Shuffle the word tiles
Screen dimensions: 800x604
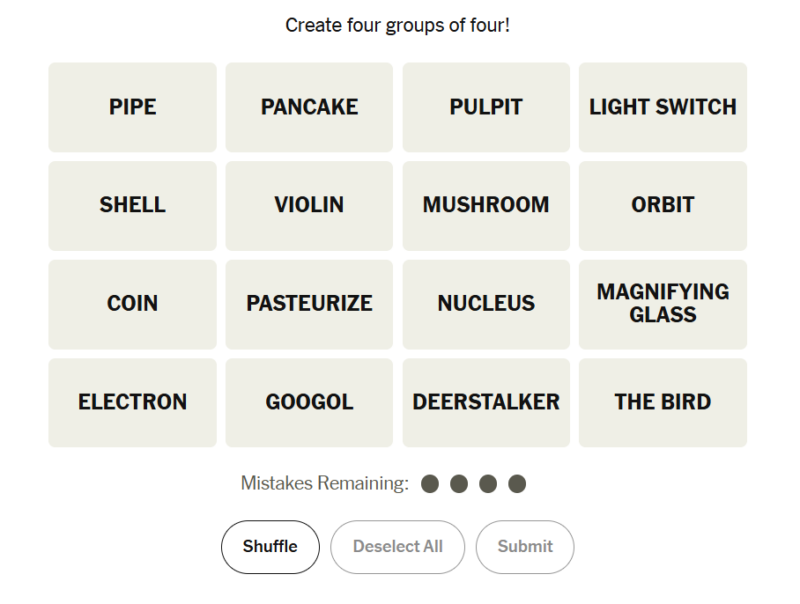270,546
